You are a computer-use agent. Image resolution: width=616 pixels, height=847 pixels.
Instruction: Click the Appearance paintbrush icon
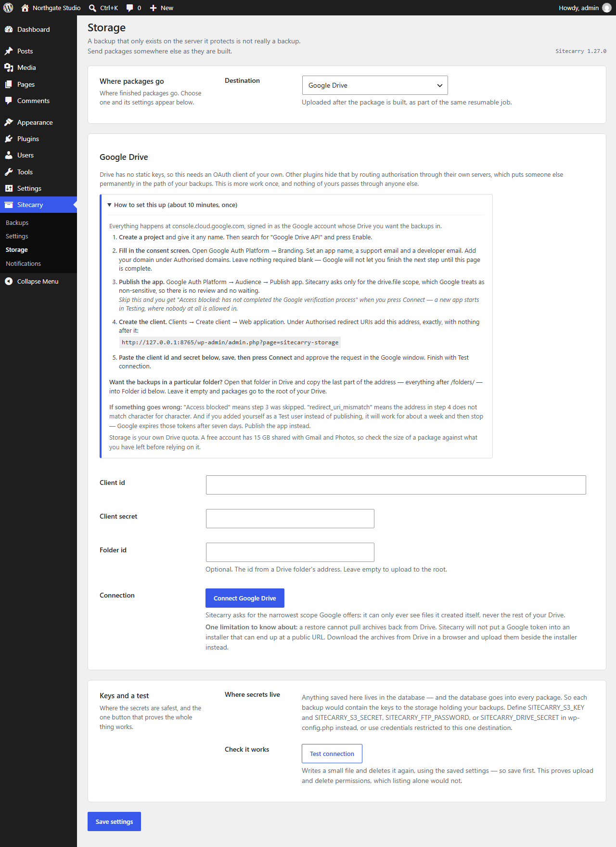pyautogui.click(x=9, y=122)
